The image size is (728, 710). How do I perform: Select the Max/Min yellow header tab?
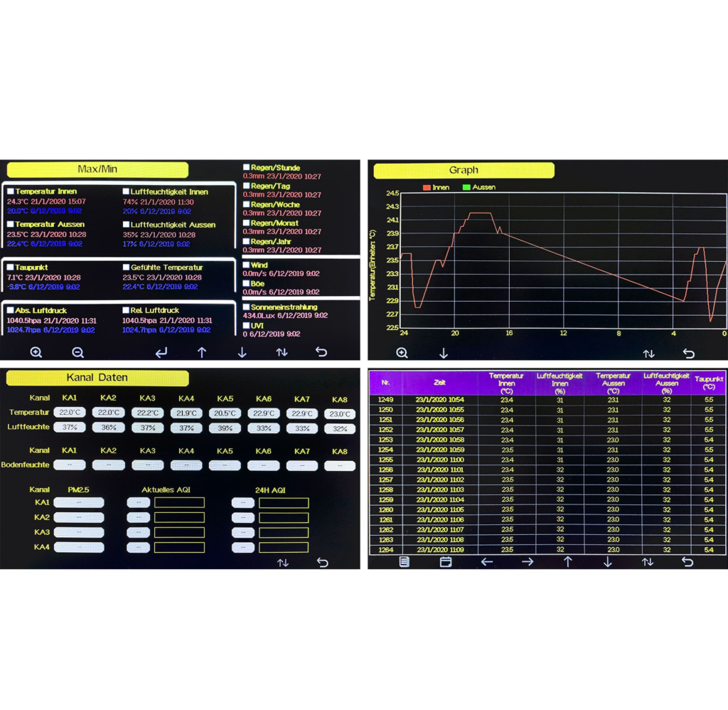pos(97,170)
